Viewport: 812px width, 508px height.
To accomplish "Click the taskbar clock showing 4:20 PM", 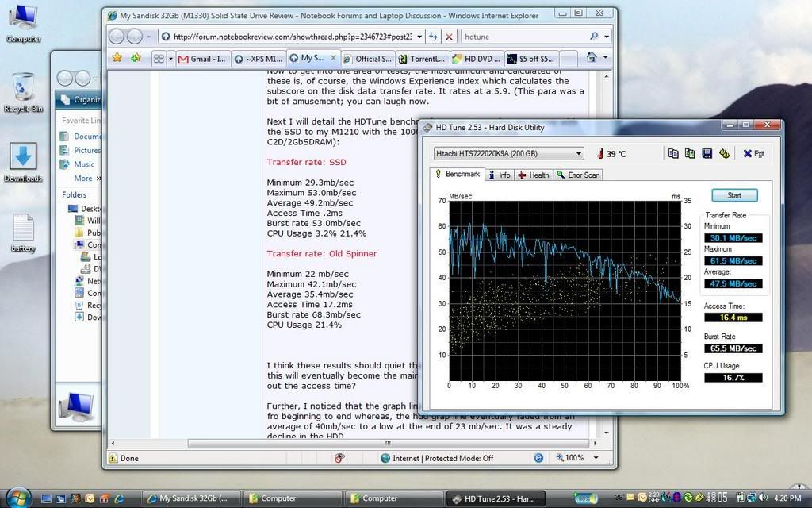I will click(x=787, y=498).
